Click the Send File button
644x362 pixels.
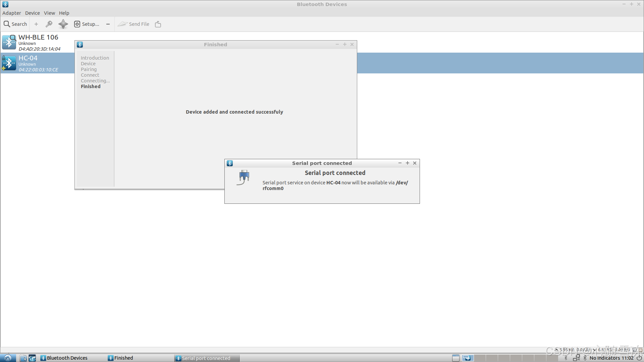pyautogui.click(x=133, y=24)
